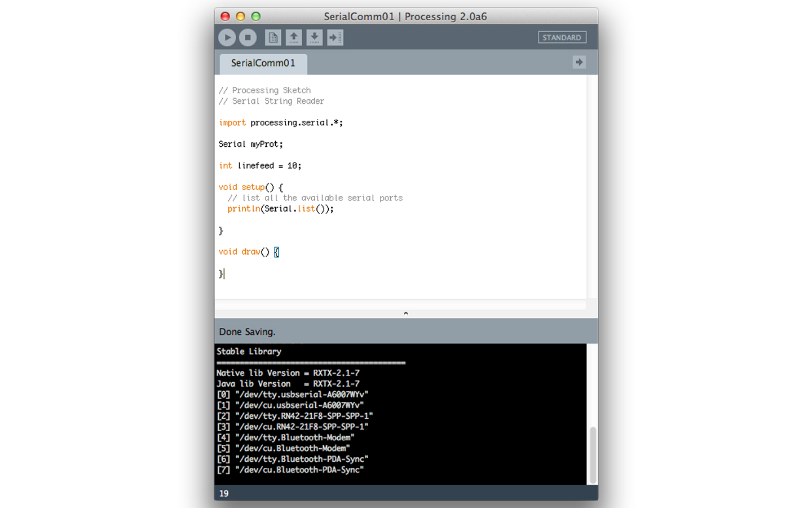This screenshot has height=508, width=812.
Task: Export the application with the right-arrow icon
Action: (336, 38)
